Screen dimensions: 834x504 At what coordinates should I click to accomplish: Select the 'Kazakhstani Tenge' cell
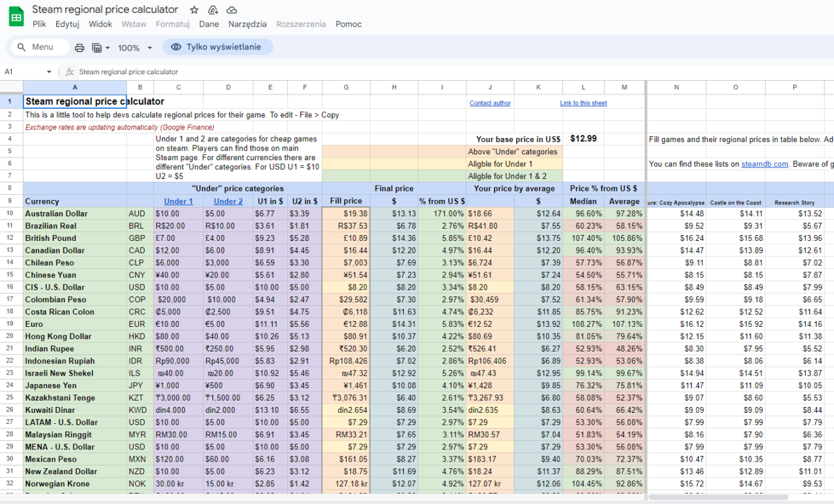click(x=75, y=398)
